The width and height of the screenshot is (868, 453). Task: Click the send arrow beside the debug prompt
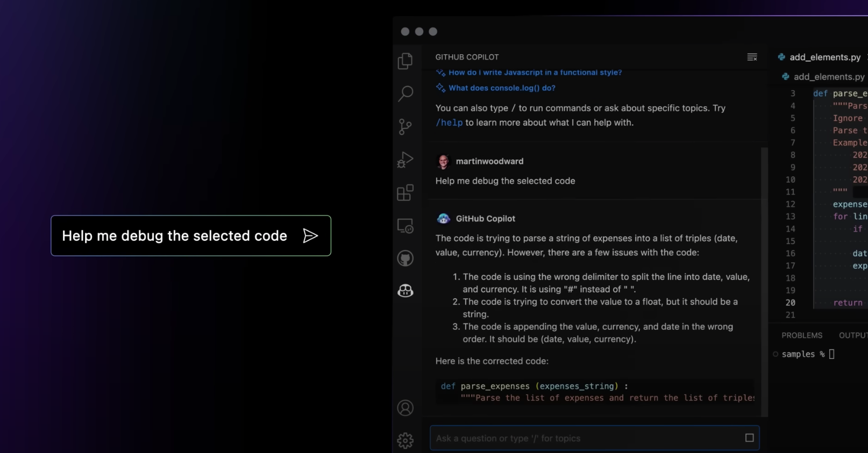click(x=310, y=236)
